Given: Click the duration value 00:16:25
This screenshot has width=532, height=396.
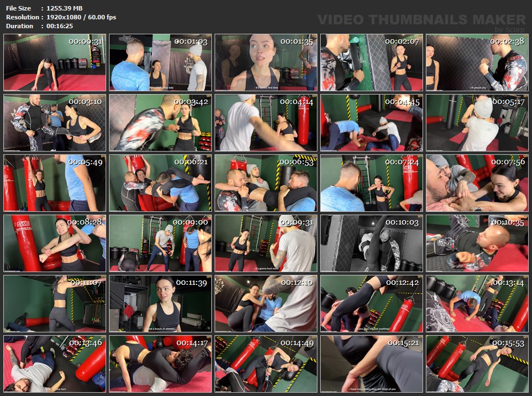Looking at the screenshot, I should pos(60,26).
